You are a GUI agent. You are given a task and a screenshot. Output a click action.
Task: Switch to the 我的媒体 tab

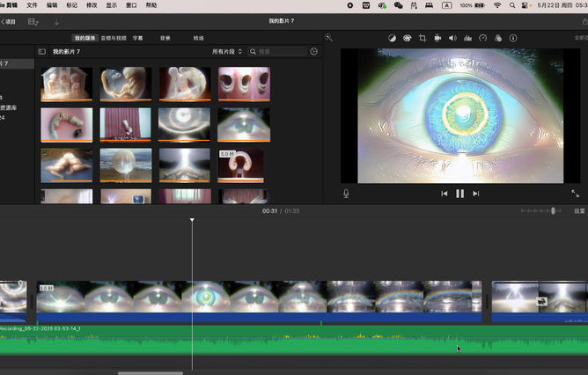point(85,38)
